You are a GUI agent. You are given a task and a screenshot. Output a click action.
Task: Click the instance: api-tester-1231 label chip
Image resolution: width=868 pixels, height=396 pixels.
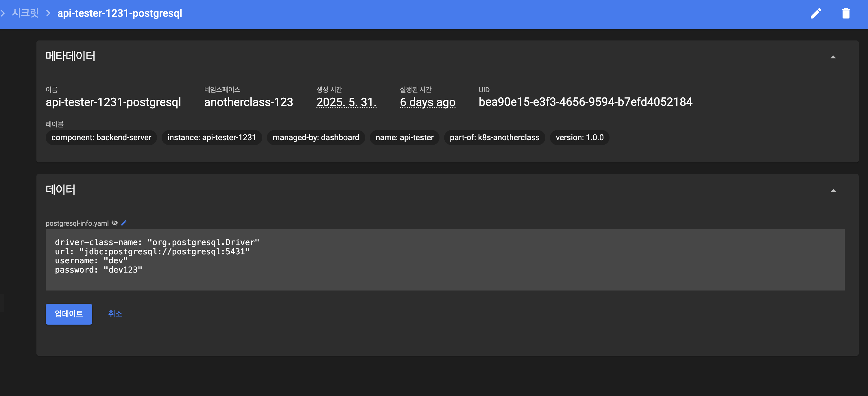[x=212, y=137]
